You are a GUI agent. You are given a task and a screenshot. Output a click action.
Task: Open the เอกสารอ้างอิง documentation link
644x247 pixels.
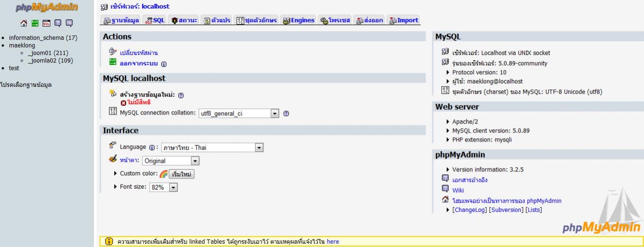[x=470, y=180]
